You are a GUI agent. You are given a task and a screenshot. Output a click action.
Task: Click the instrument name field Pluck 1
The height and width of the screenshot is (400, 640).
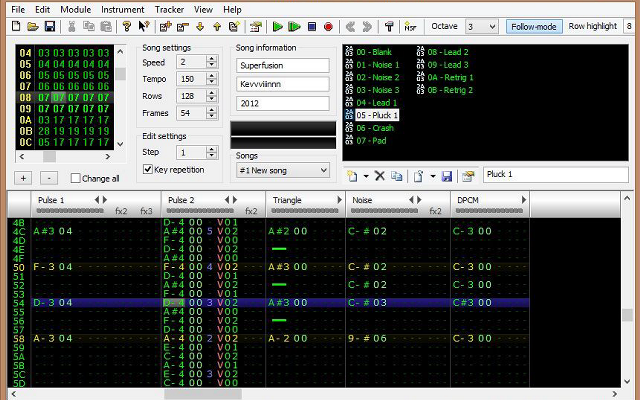[556, 174]
